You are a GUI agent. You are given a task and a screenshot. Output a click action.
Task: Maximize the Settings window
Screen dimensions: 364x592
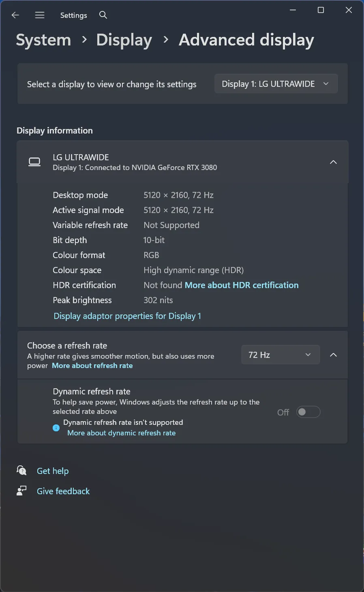(321, 10)
